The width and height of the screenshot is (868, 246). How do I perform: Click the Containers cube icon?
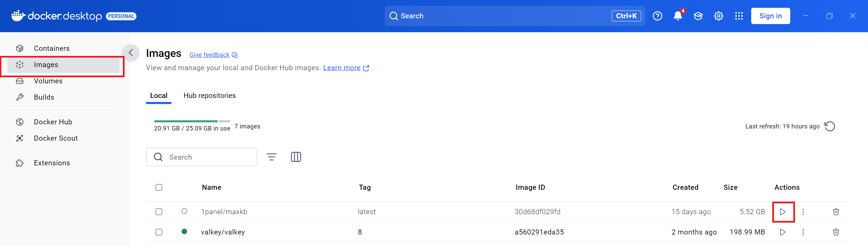(20, 48)
